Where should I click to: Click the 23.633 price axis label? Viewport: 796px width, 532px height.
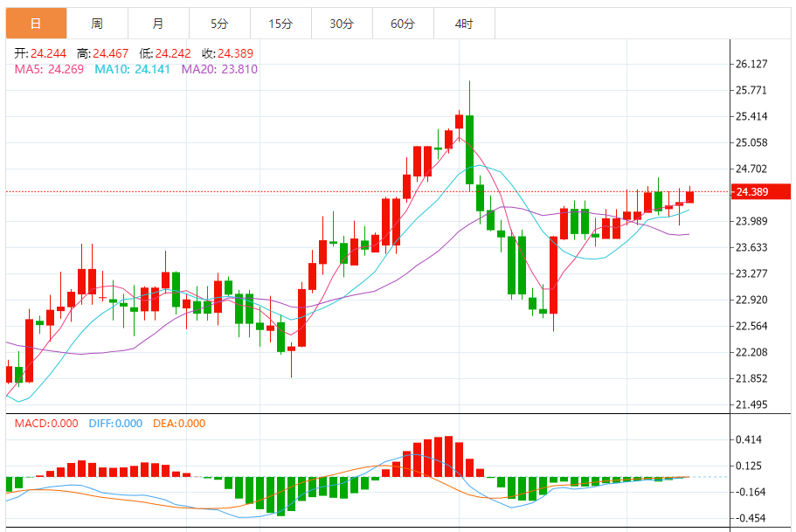coord(751,247)
